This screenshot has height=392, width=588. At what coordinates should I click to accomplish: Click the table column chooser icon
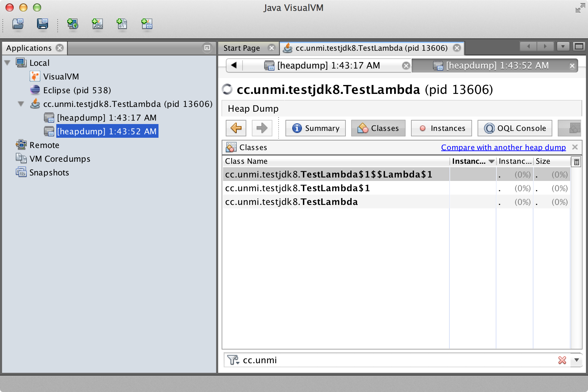point(576,162)
